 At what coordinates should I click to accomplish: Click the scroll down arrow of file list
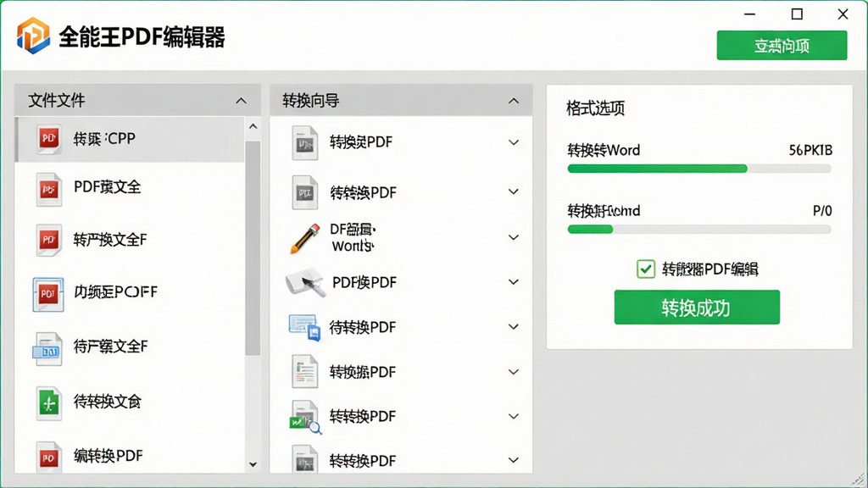(253, 464)
